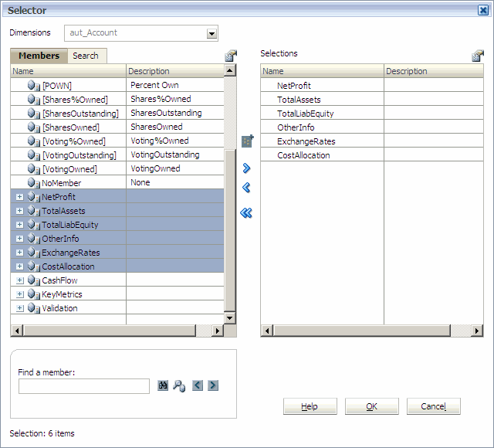Image resolution: width=494 pixels, height=448 pixels.
Task: Switch to the Search tab
Action: click(x=87, y=56)
